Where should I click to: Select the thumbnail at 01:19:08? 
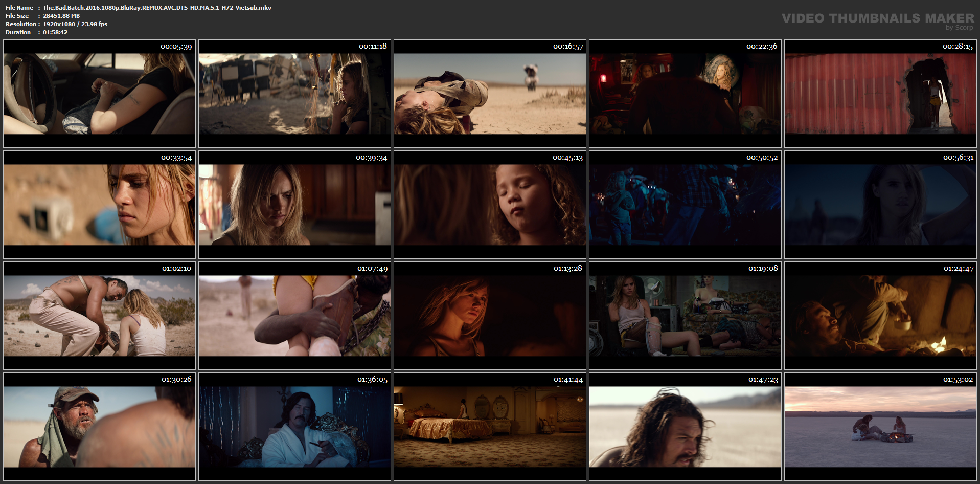(685, 316)
